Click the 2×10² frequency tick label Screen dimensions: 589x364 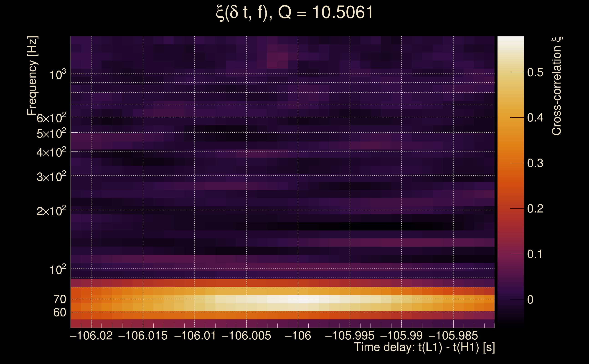[x=51, y=211]
